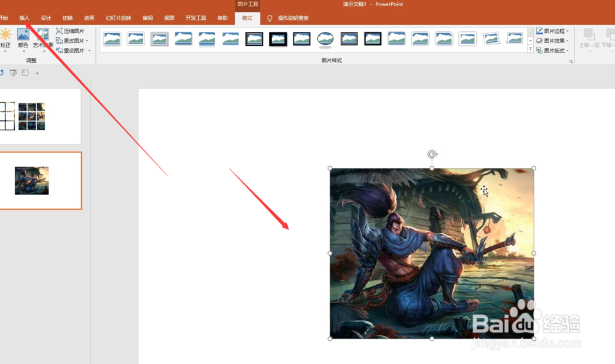Apply the sixth picture style (soft edge rectangle)

231,39
